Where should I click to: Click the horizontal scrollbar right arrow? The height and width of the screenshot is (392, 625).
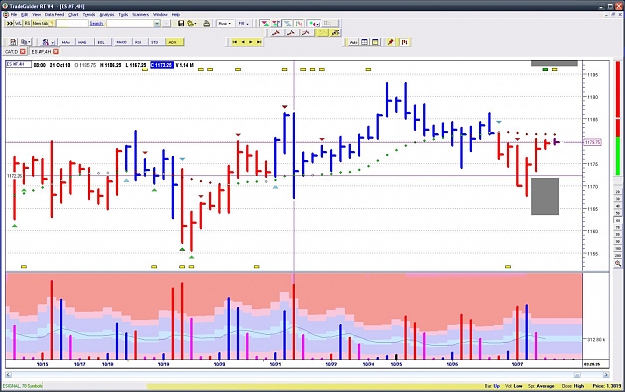pos(606,375)
